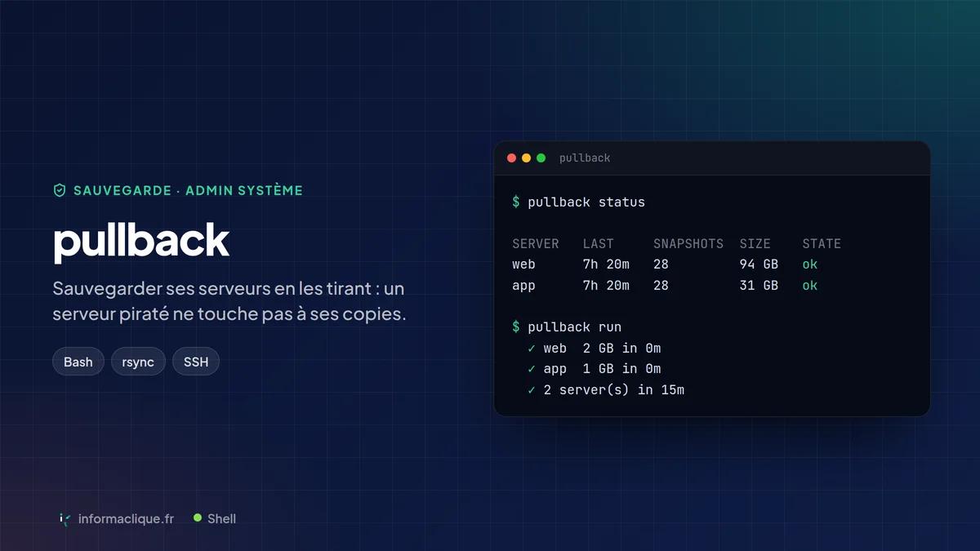Open the informaclique.fr link

click(126, 518)
